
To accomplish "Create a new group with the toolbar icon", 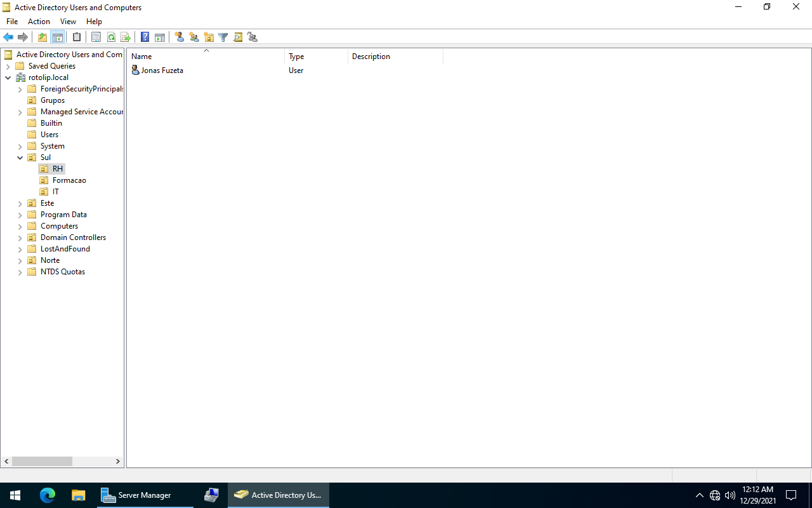I will click(x=194, y=37).
